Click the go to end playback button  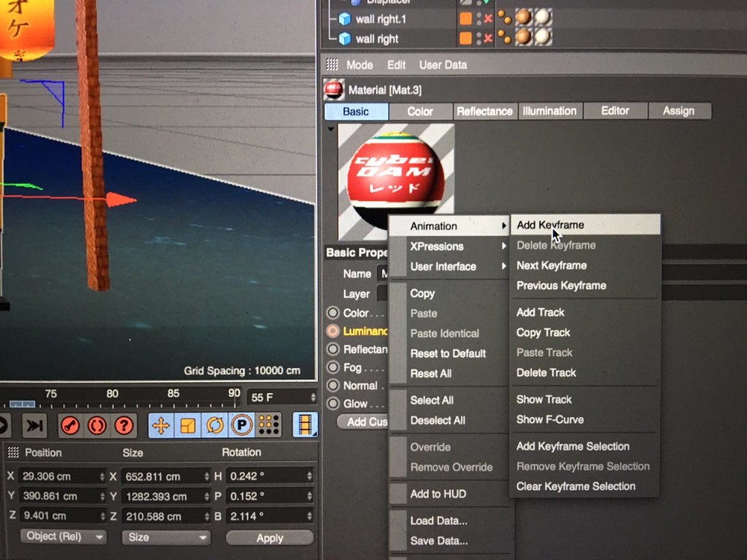34,425
